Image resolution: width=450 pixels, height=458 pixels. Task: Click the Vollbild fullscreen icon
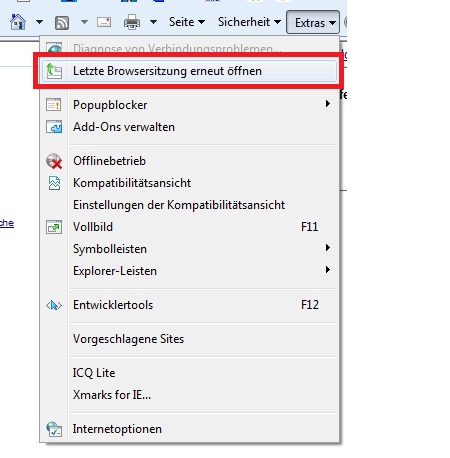tap(54, 227)
